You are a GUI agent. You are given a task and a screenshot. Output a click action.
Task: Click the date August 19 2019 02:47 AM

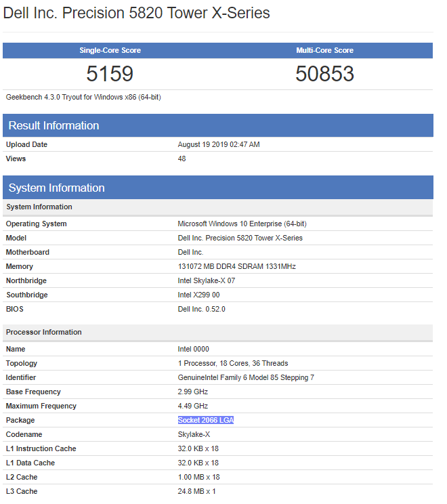pyautogui.click(x=219, y=145)
